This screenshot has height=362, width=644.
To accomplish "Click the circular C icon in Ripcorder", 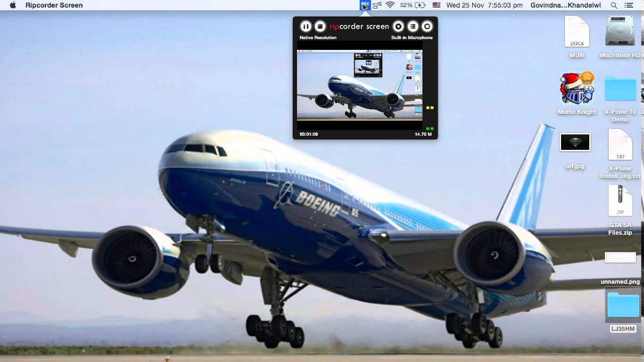I will [427, 27].
